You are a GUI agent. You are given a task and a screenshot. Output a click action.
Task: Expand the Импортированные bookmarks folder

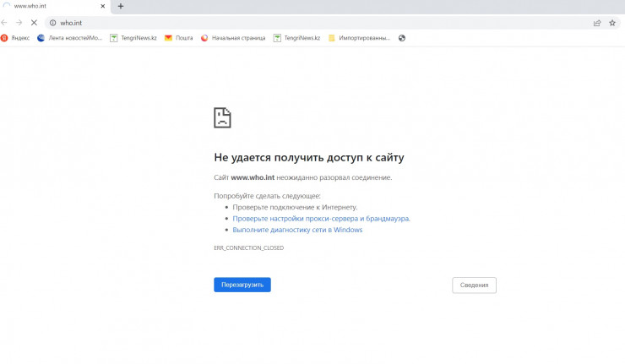click(x=359, y=38)
